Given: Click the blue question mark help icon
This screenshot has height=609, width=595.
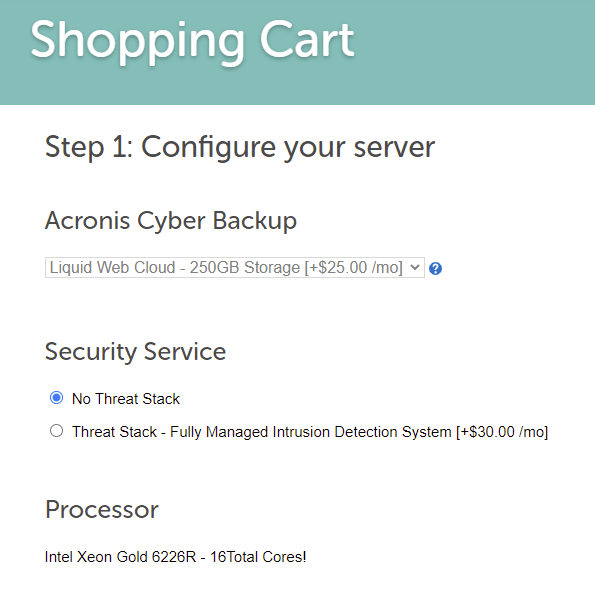Looking at the screenshot, I should (x=435, y=268).
